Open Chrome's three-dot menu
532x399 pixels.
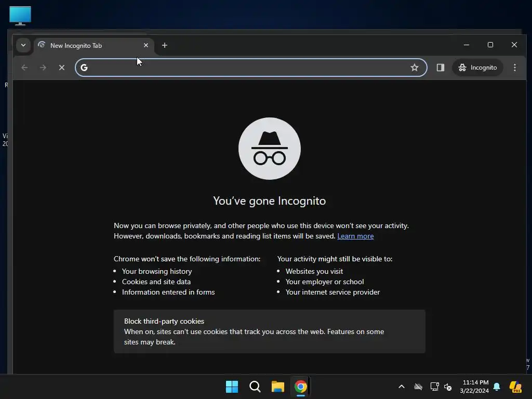click(x=515, y=68)
